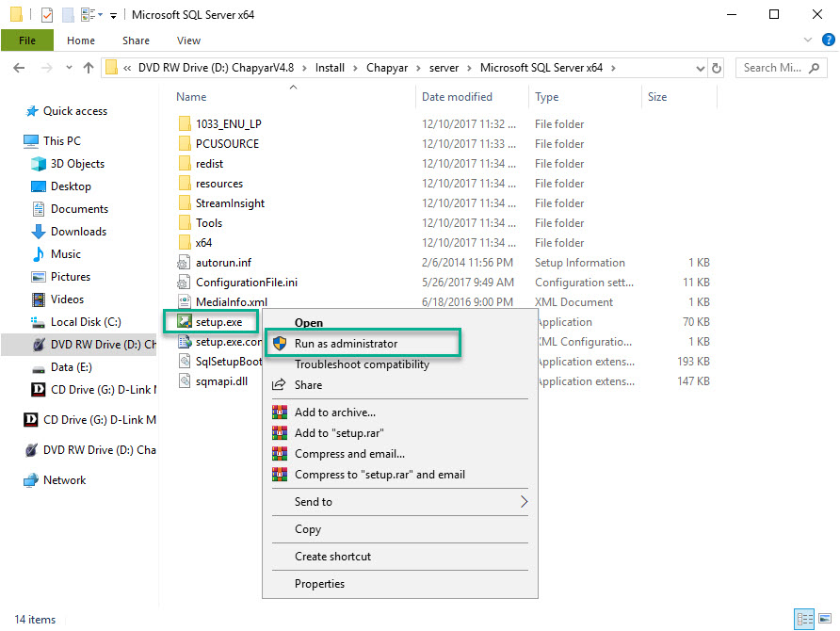Click the PCUSOURCE folder icon
840x631 pixels.
pos(185,144)
